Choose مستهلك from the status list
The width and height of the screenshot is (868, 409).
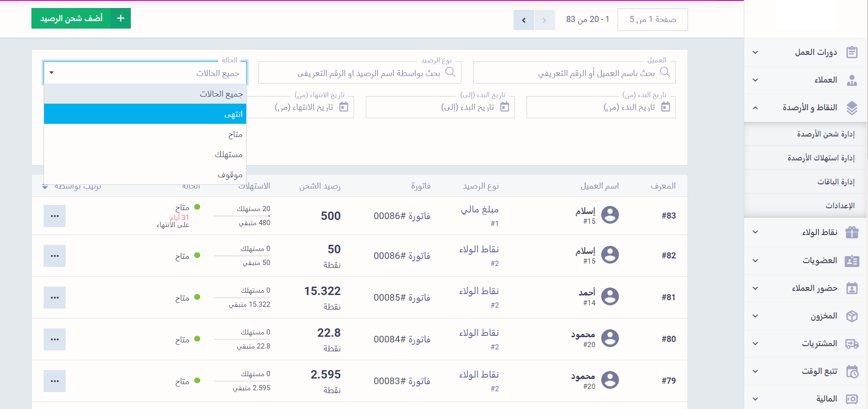145,154
